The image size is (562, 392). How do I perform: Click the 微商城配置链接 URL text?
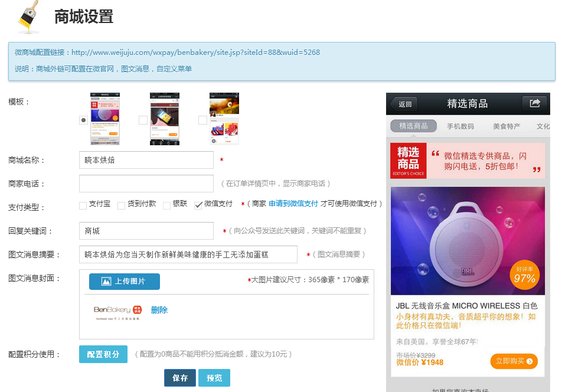196,53
